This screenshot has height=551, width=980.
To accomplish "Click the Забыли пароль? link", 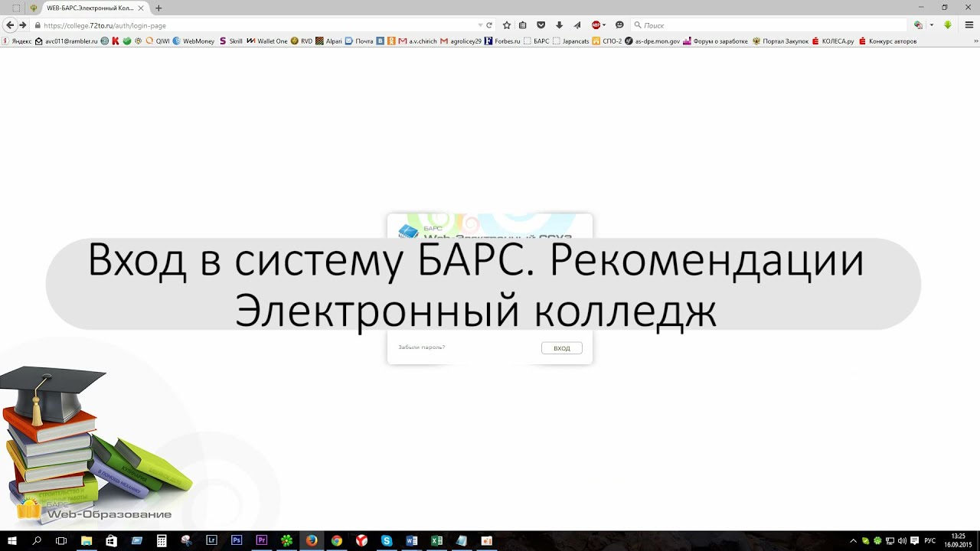I will [421, 347].
